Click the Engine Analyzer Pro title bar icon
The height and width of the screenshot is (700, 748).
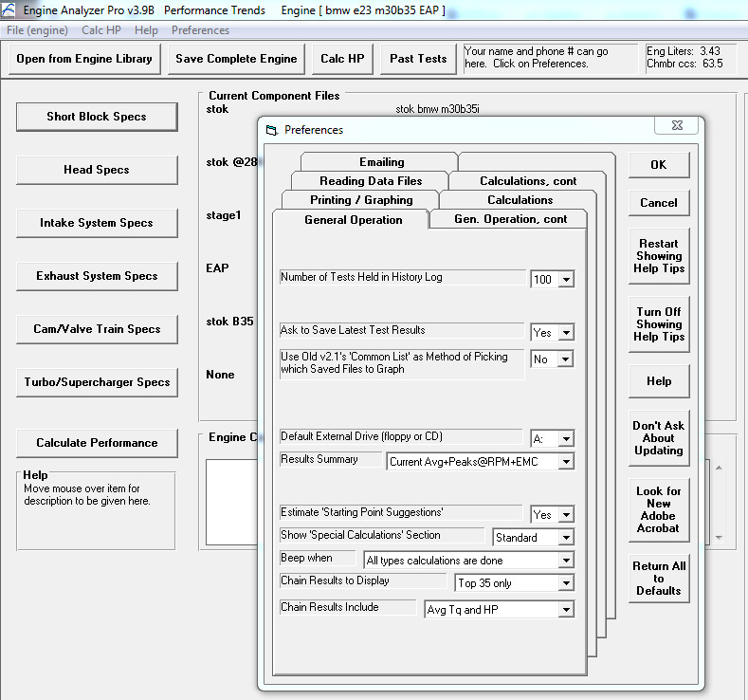(8, 9)
